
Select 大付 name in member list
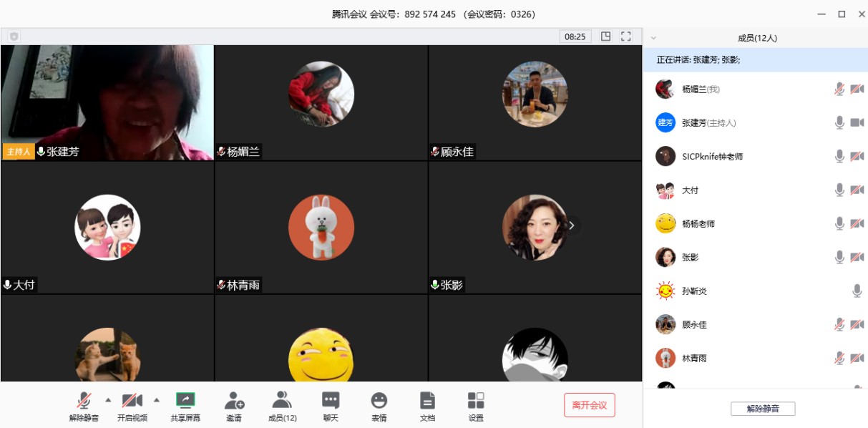(690, 190)
